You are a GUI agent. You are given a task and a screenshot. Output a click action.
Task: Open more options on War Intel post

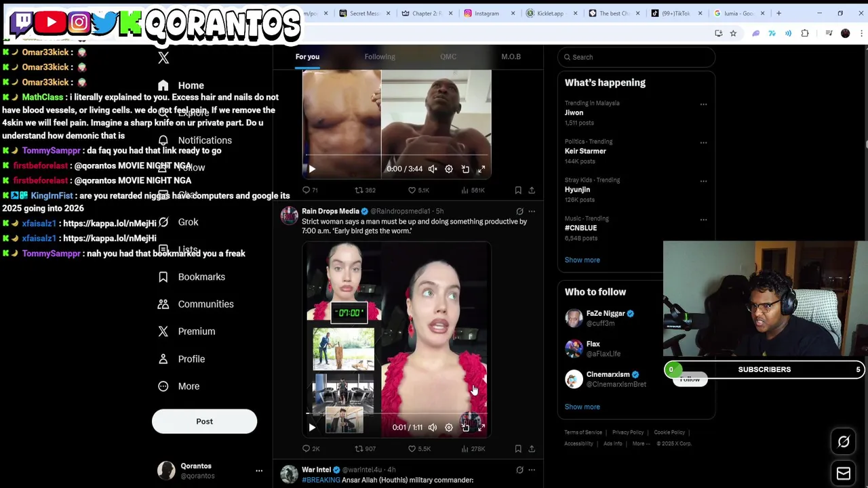click(x=532, y=470)
